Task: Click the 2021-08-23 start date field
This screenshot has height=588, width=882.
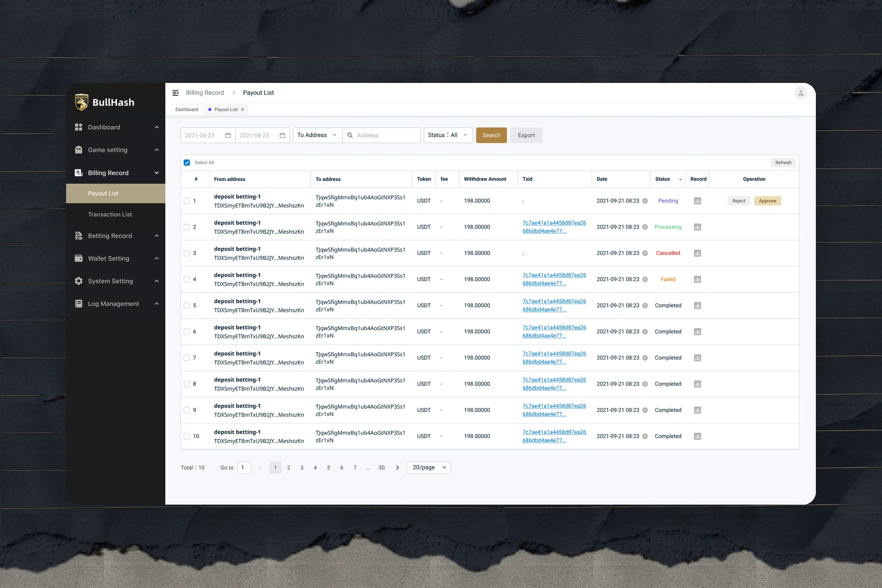Action: click(x=208, y=135)
